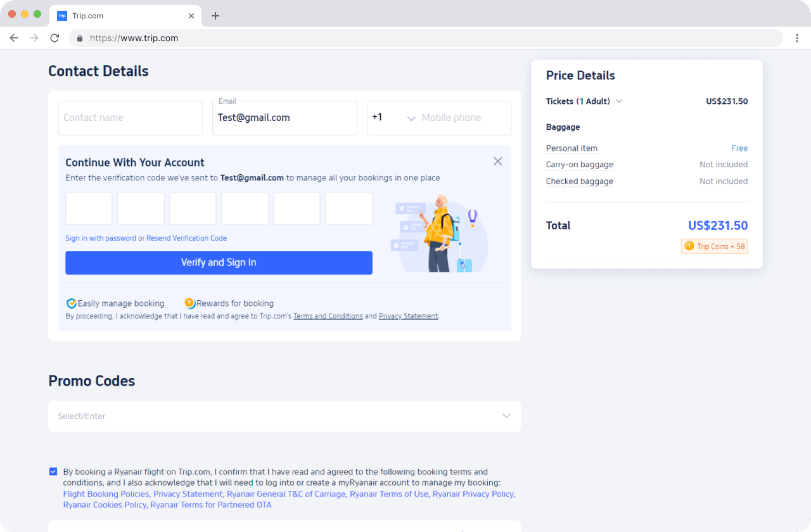
Task: Click the Contact name input field
Action: click(x=130, y=118)
